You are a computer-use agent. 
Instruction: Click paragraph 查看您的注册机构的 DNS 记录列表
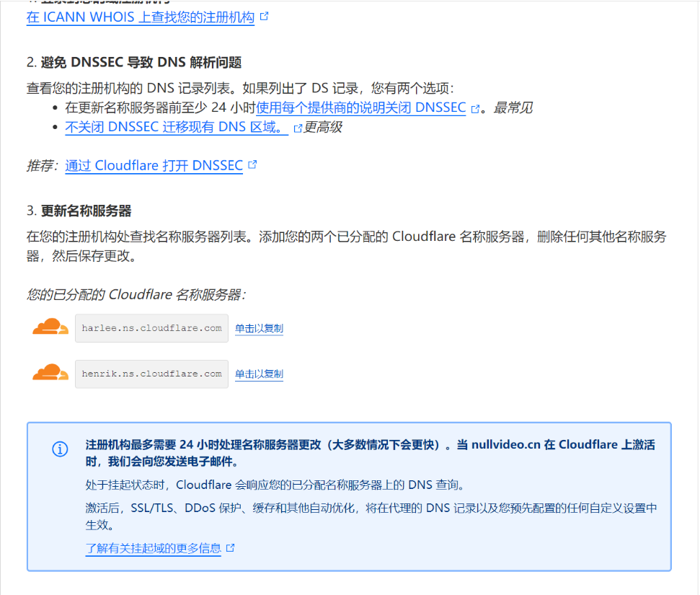240,88
